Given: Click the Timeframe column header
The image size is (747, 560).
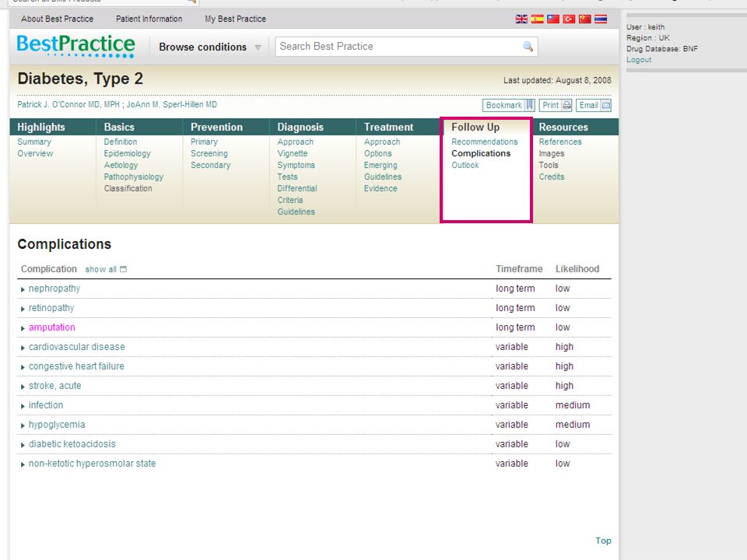Looking at the screenshot, I should (x=519, y=269).
